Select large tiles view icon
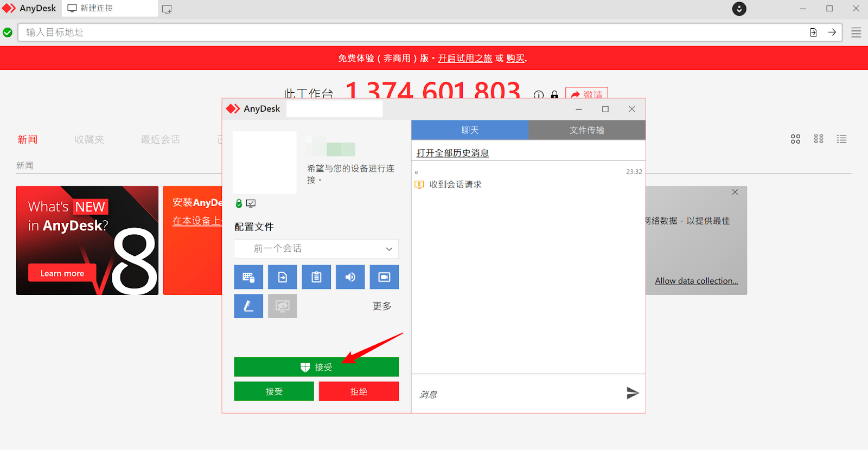 coord(795,139)
